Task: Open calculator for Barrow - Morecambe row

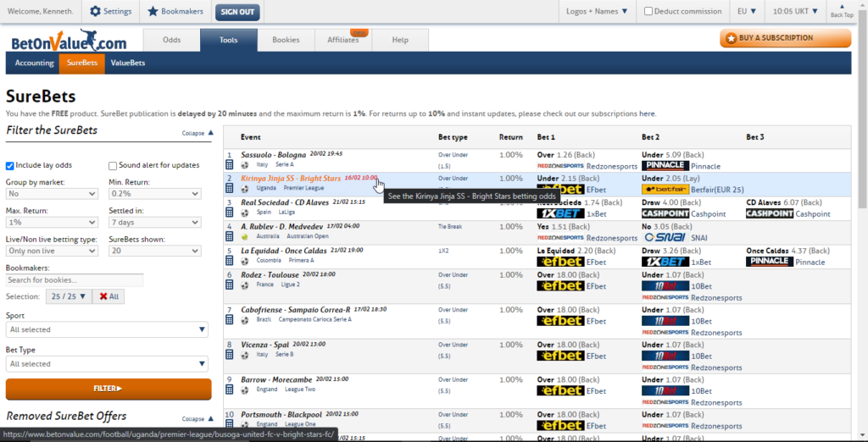Action: (x=230, y=390)
